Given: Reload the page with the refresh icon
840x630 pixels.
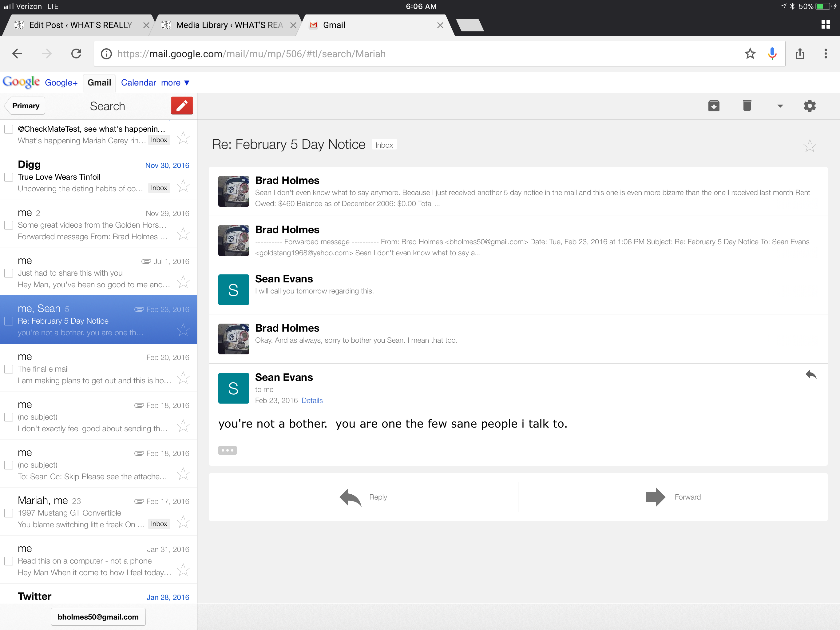Looking at the screenshot, I should point(76,54).
